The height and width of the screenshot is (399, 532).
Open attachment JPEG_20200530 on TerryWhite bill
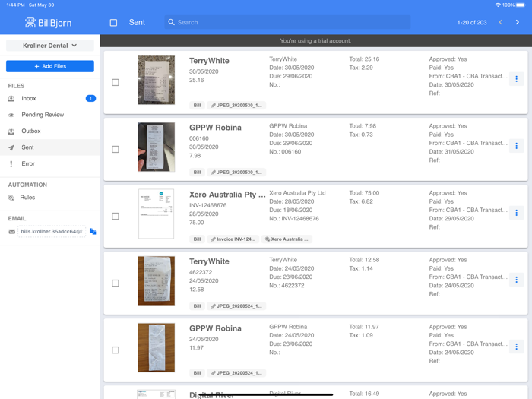pyautogui.click(x=236, y=105)
